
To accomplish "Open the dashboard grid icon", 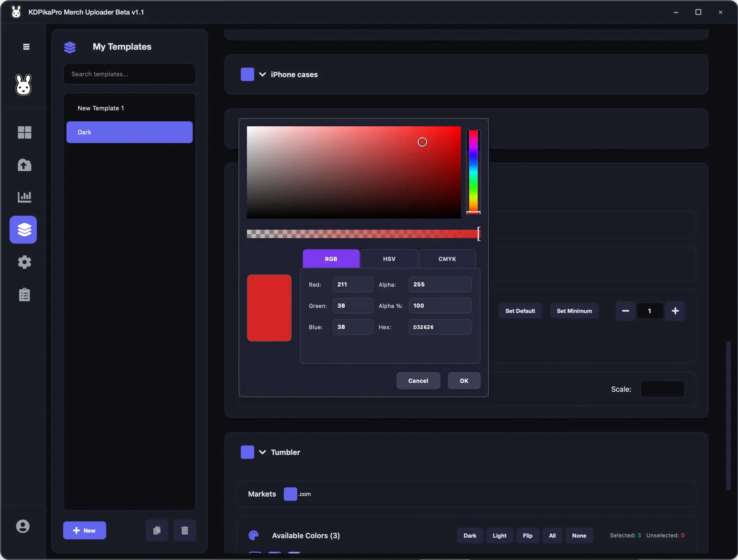I will click(24, 132).
